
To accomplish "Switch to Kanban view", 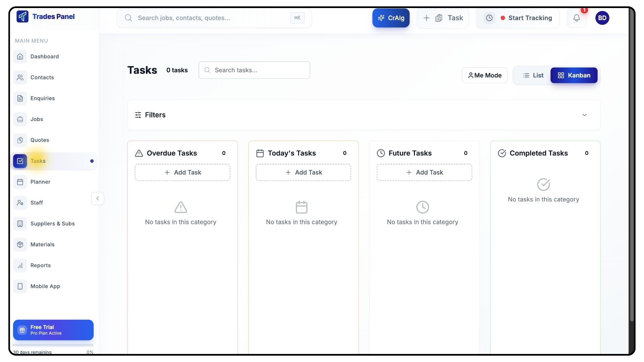I will pos(574,75).
